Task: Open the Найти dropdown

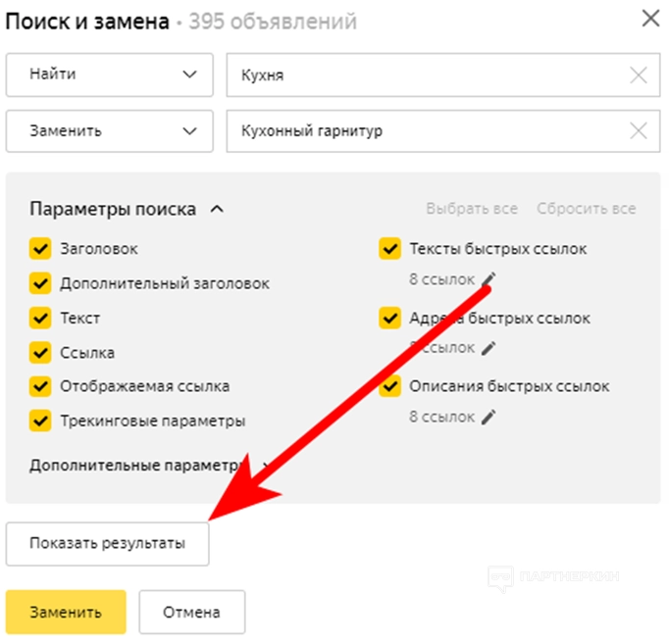Action: point(110,74)
